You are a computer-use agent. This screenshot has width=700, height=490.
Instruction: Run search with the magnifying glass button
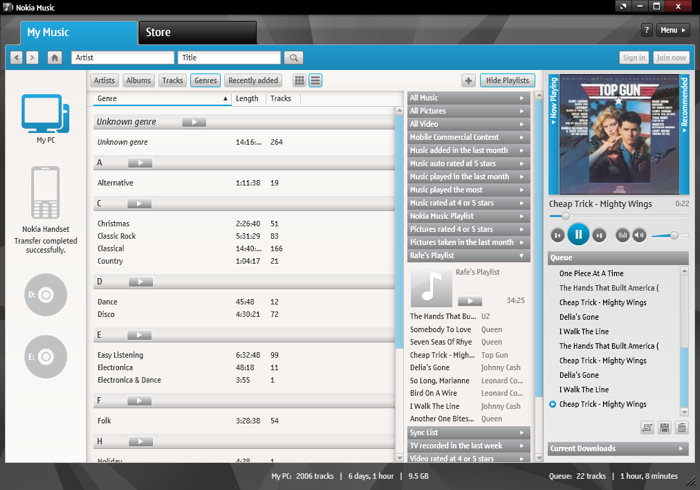click(293, 58)
